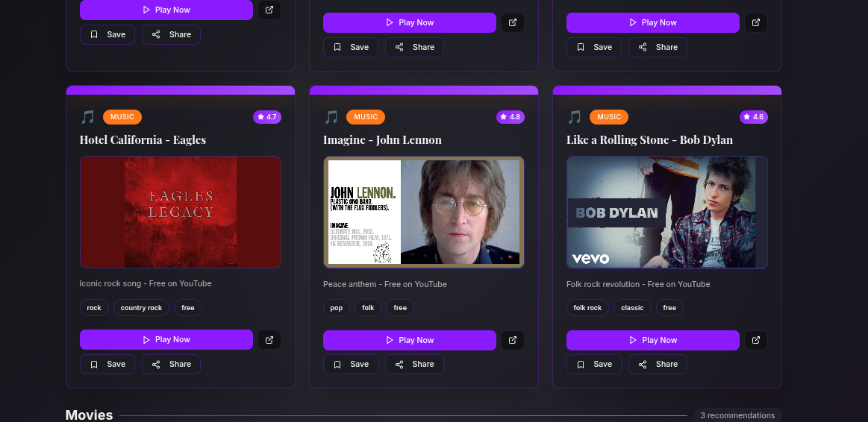Open the Eagles Legacy album thumbnail
This screenshot has width=868, height=422.
pos(181,212)
